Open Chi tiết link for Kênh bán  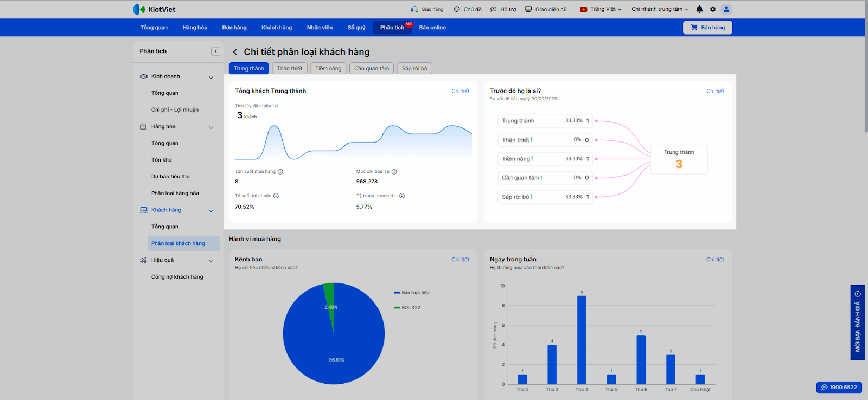point(460,260)
